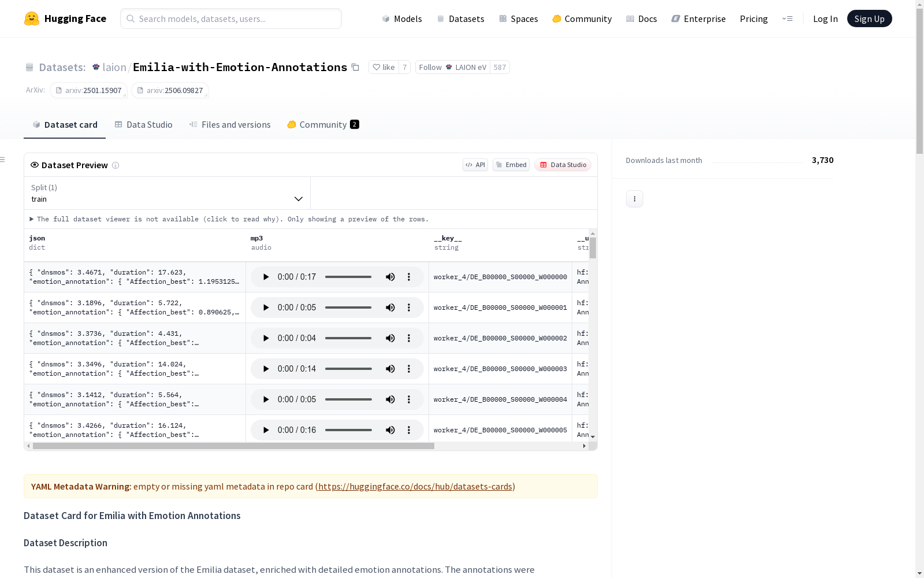The width and height of the screenshot is (924, 578).
Task: Open the more options menu in navbar
Action: 787,18
